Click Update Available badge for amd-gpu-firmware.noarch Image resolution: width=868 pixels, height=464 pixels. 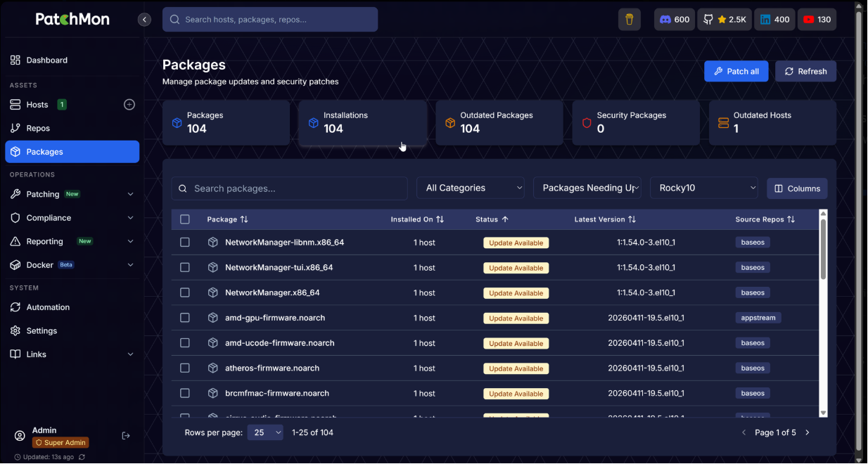coord(516,318)
